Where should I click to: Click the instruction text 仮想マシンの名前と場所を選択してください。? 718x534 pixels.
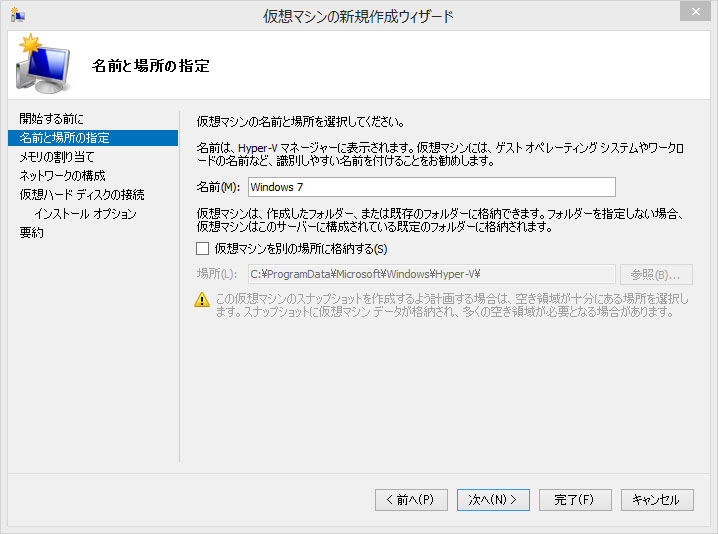(301, 122)
